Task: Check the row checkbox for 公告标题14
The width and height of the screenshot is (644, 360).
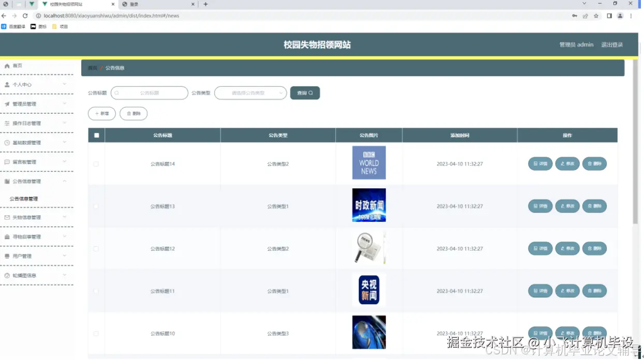Action: click(x=96, y=163)
